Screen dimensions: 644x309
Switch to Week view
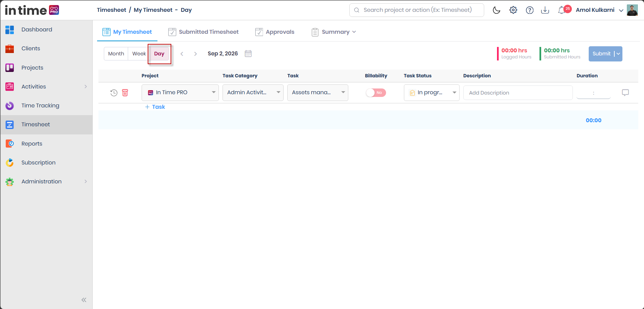coord(139,54)
